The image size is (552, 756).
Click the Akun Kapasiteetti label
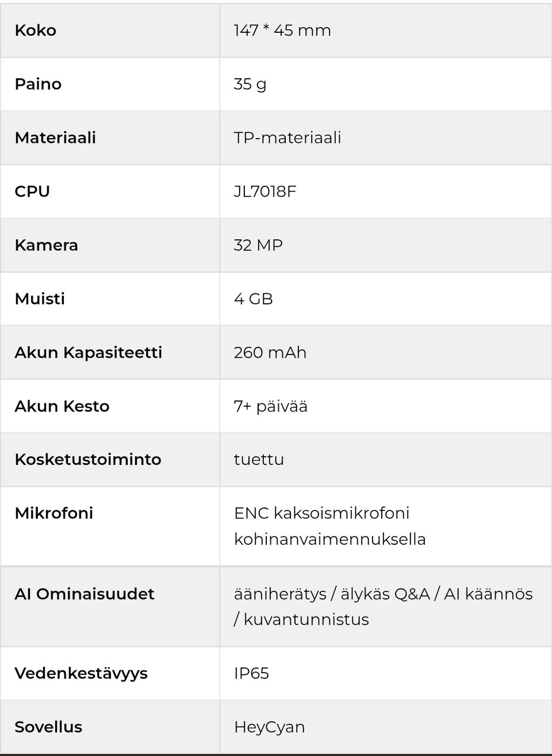tap(89, 352)
